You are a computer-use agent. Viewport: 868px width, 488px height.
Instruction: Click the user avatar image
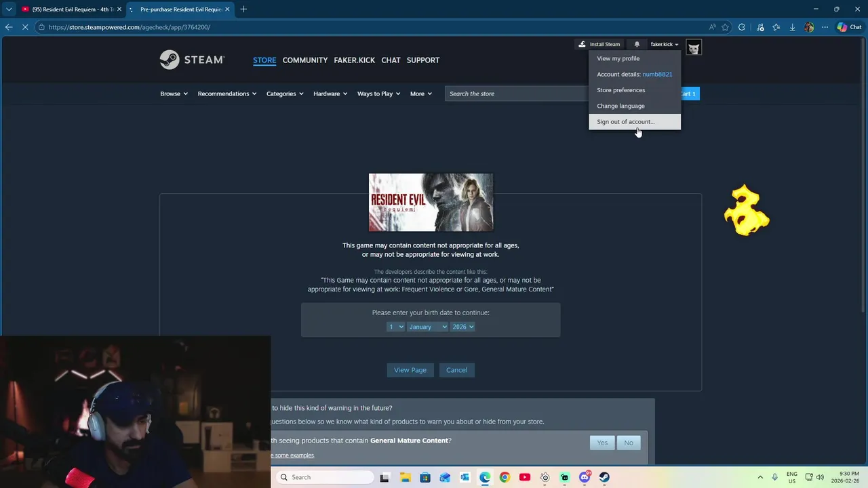pyautogui.click(x=693, y=47)
